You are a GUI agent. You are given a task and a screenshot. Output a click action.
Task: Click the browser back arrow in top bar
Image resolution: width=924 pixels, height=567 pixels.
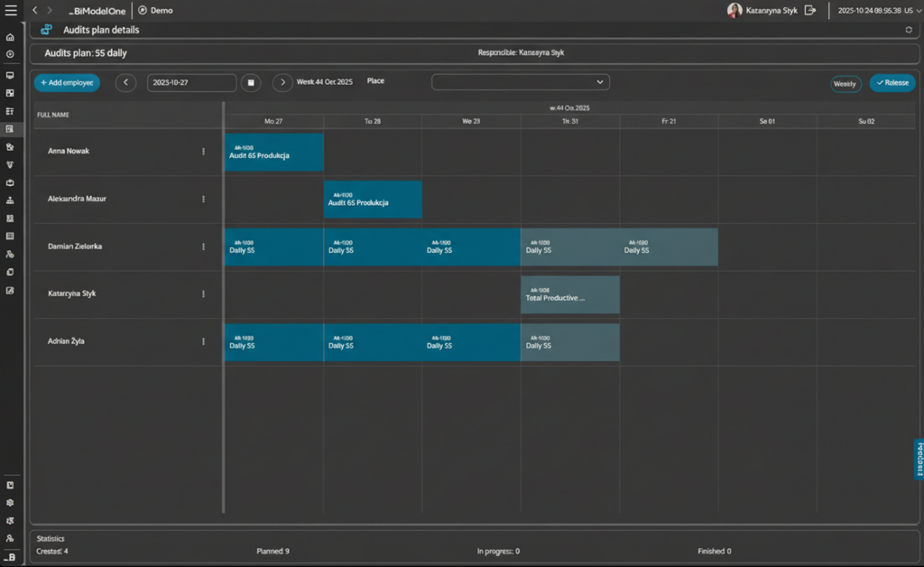35,10
